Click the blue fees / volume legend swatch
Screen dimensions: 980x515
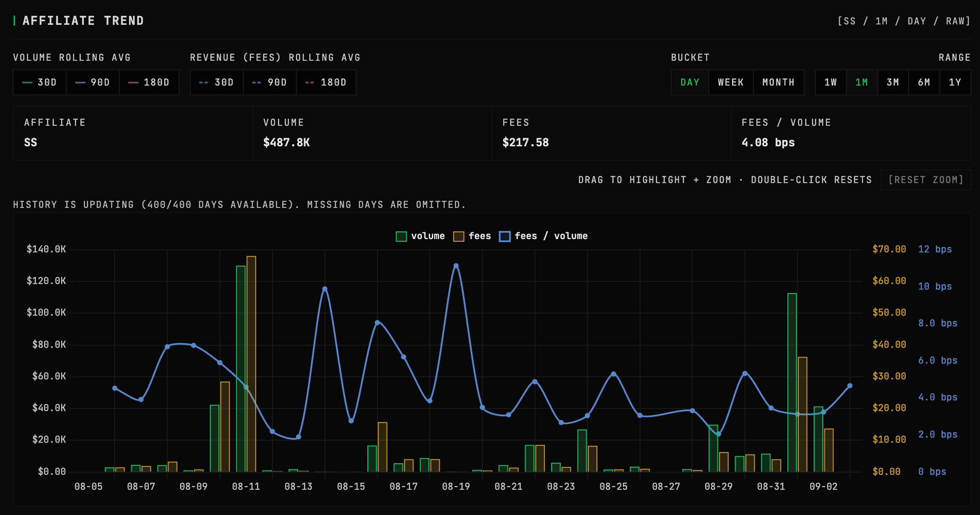(505, 237)
